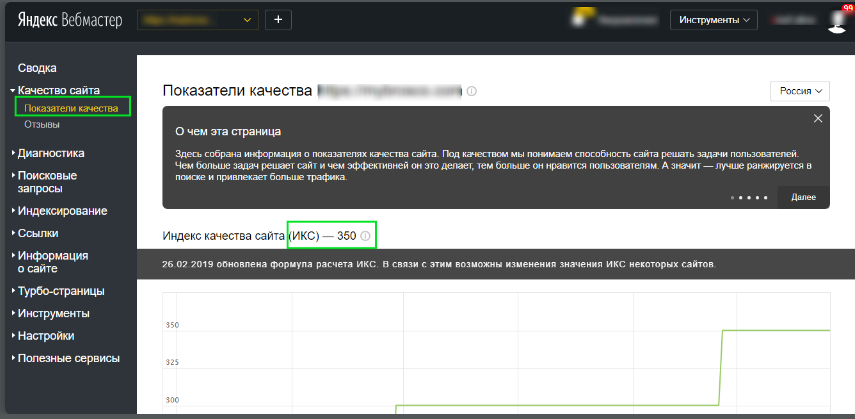Expand the Настройки sidebar section
The image size is (855, 419).
43,336
